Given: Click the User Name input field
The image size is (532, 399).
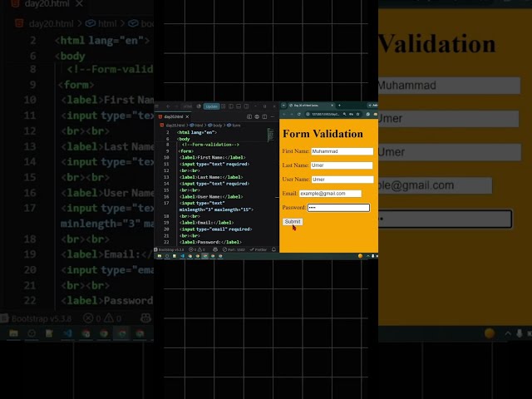Looking at the screenshot, I should coord(342,180).
